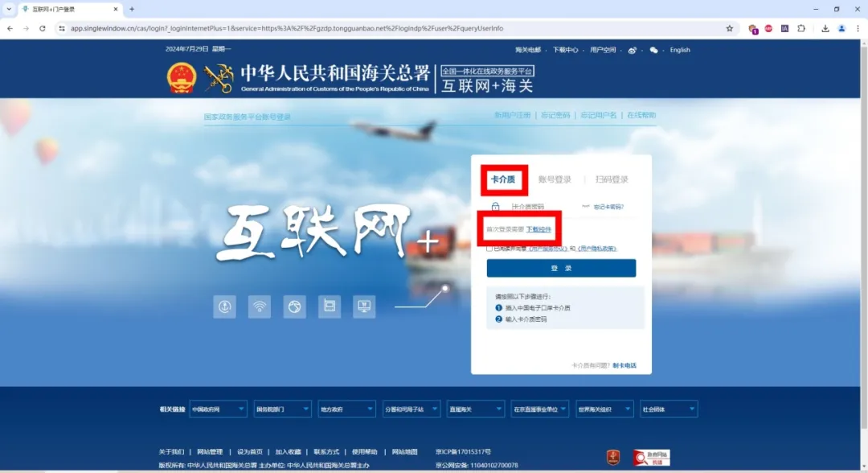Click the national emblem logo

pos(182,78)
